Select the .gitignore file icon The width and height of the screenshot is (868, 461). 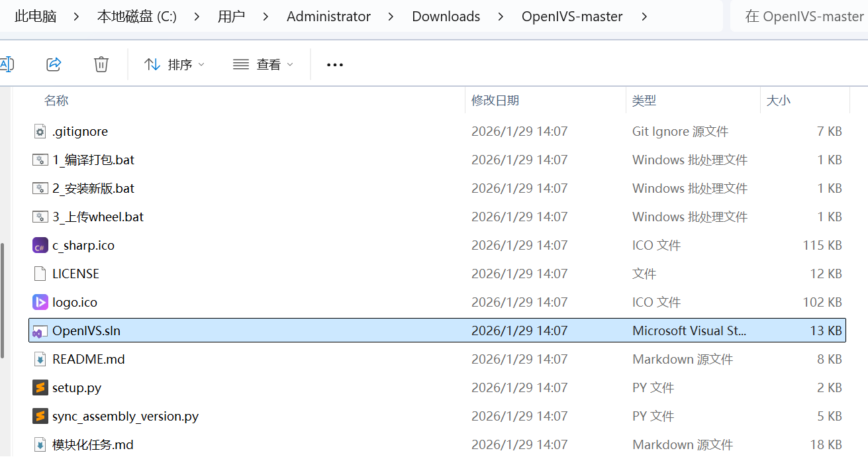coord(40,132)
